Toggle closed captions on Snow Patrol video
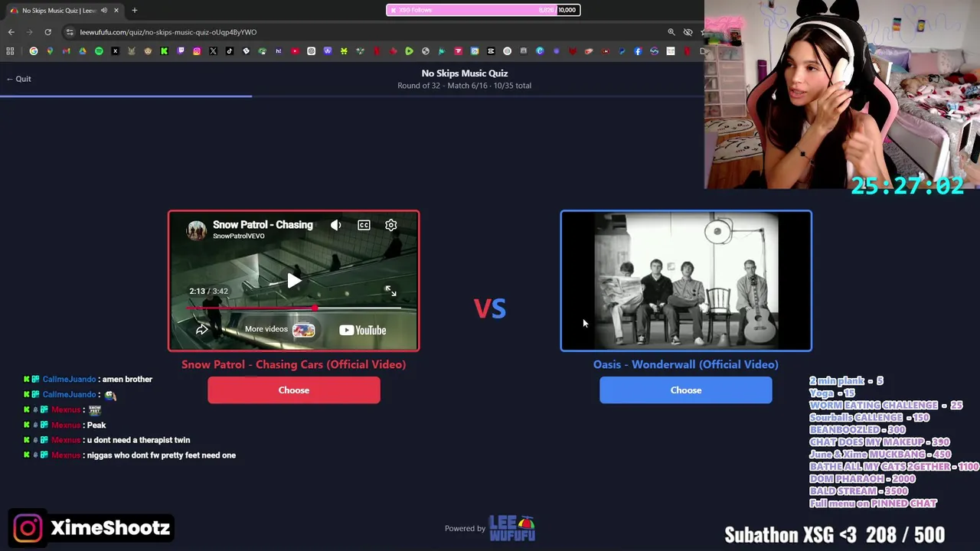 coord(364,225)
